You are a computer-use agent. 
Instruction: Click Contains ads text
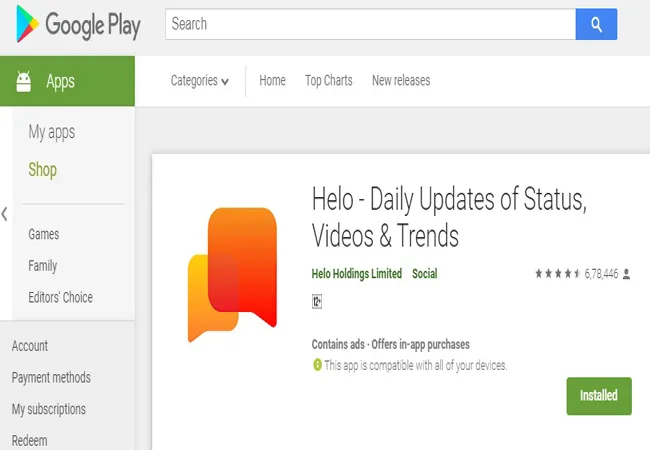(x=338, y=344)
